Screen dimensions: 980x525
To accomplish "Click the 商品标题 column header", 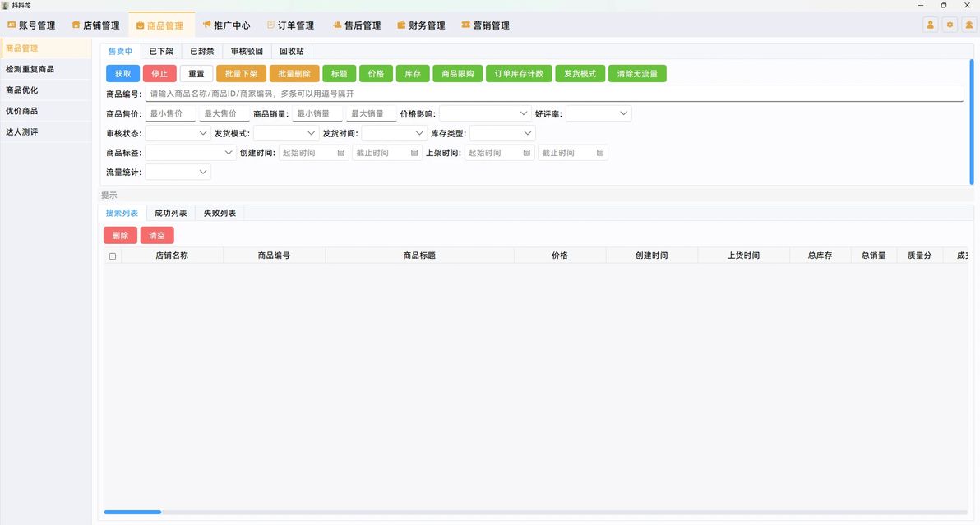I will point(419,256).
